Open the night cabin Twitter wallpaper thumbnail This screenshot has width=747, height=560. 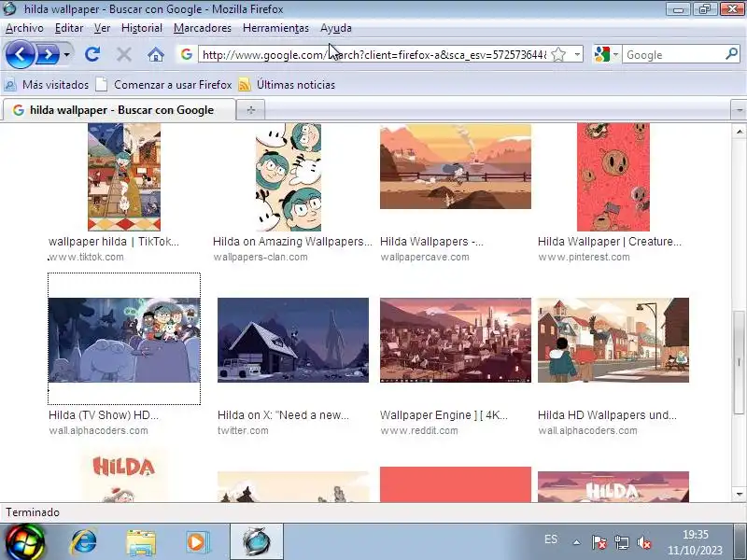pyautogui.click(x=293, y=340)
